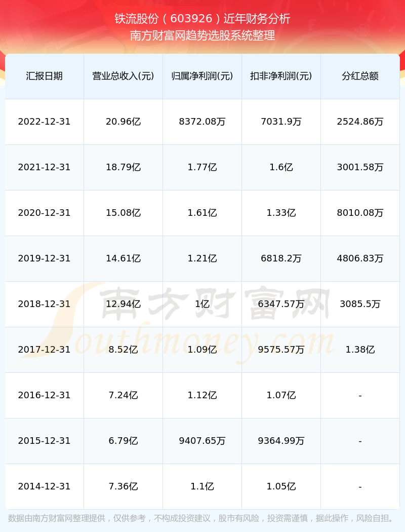
Task: Select the 扣非净利润(元) column header
Action: (281, 76)
